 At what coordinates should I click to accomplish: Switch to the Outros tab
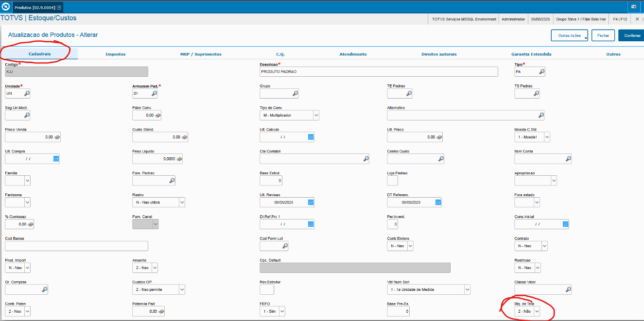click(613, 54)
